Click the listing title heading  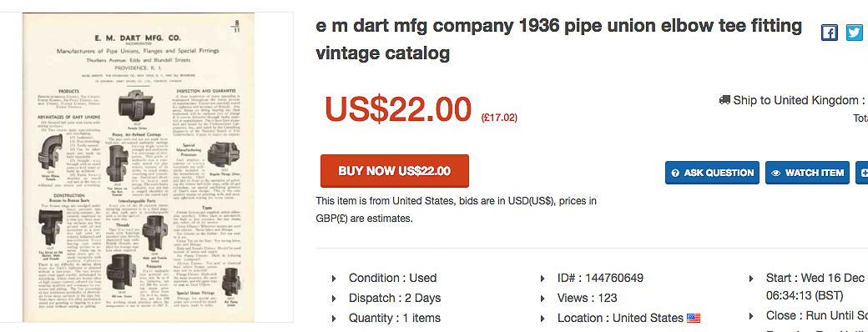pyautogui.click(x=558, y=39)
